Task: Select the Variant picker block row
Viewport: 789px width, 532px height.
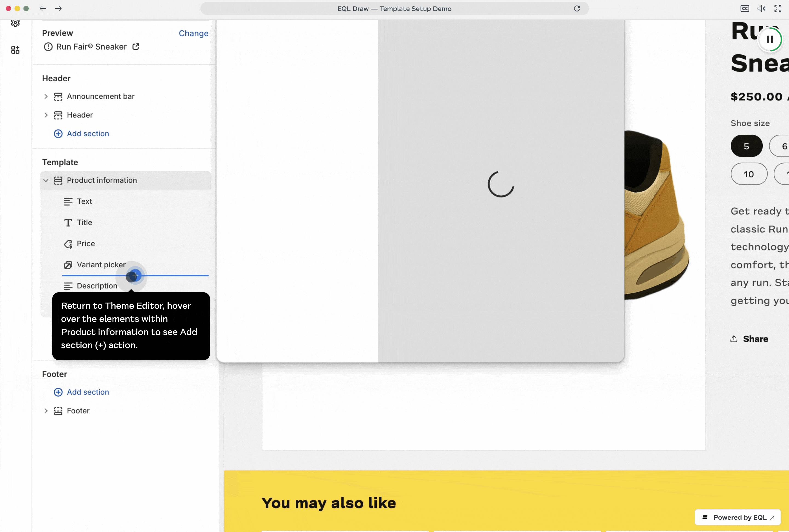Action: (126, 265)
